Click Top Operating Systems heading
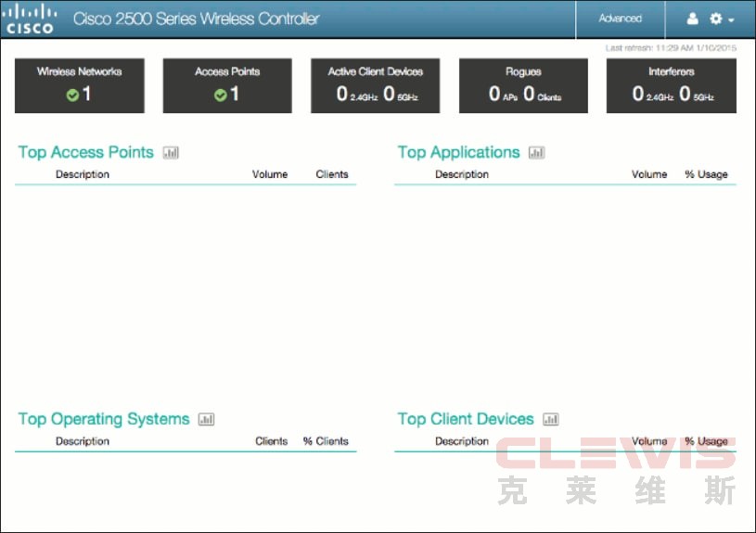Viewport: 756px width, 533px height. [104, 419]
